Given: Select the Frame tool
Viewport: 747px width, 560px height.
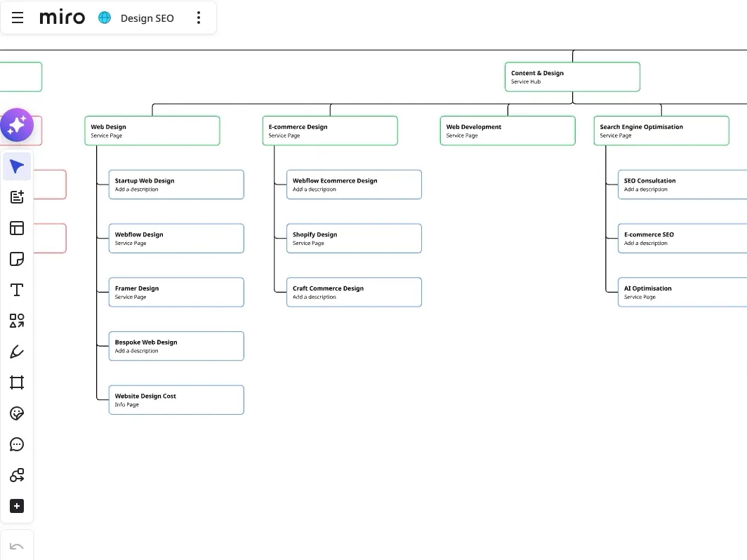Looking at the screenshot, I should coord(17,382).
